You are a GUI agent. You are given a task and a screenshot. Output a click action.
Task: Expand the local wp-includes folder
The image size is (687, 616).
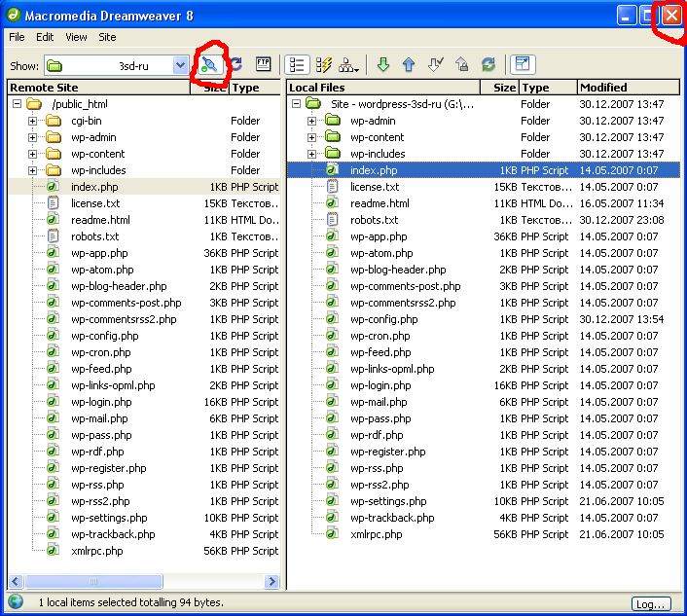(x=311, y=154)
